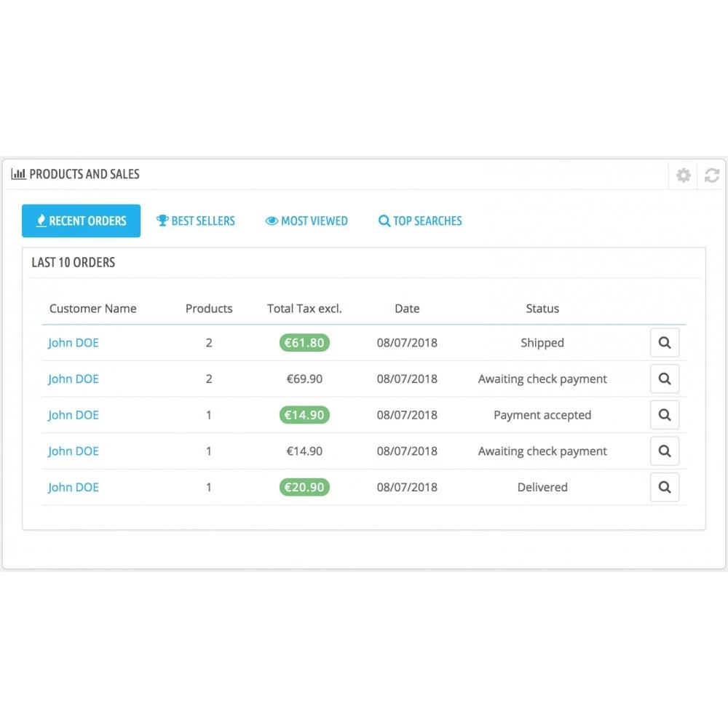Click the Shipped status text
Viewport: 728px width, 728px height.
tap(542, 343)
